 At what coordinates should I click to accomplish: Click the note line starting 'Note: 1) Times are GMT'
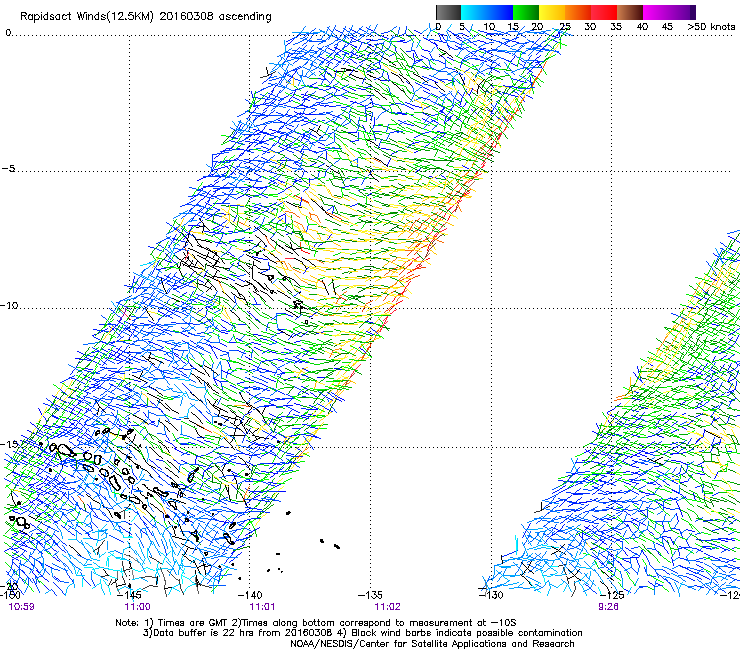tap(316, 623)
